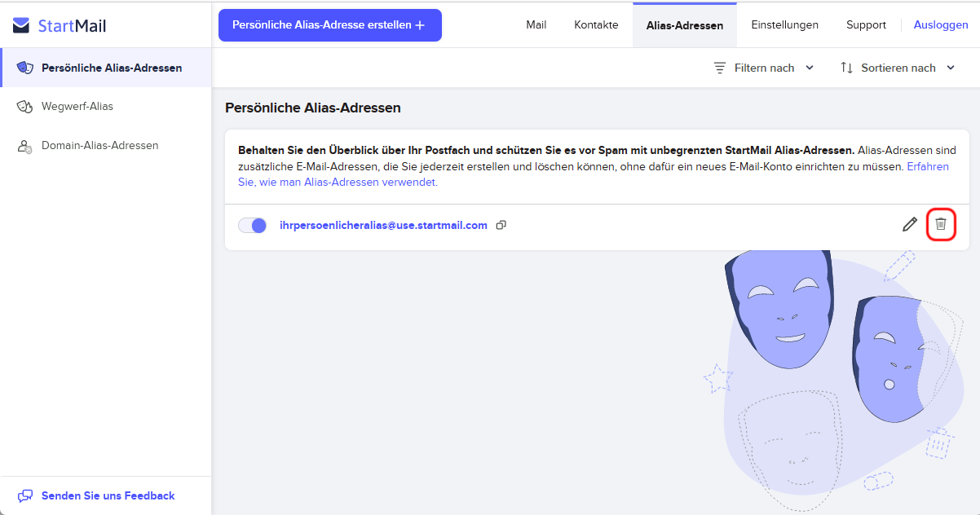Copy alias address with the copy icon
Screen dimensions: 980x515
tap(501, 226)
